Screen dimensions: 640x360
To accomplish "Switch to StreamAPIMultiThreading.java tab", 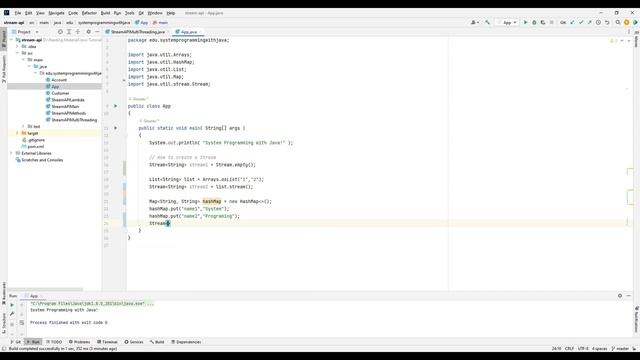I will 138,32.
